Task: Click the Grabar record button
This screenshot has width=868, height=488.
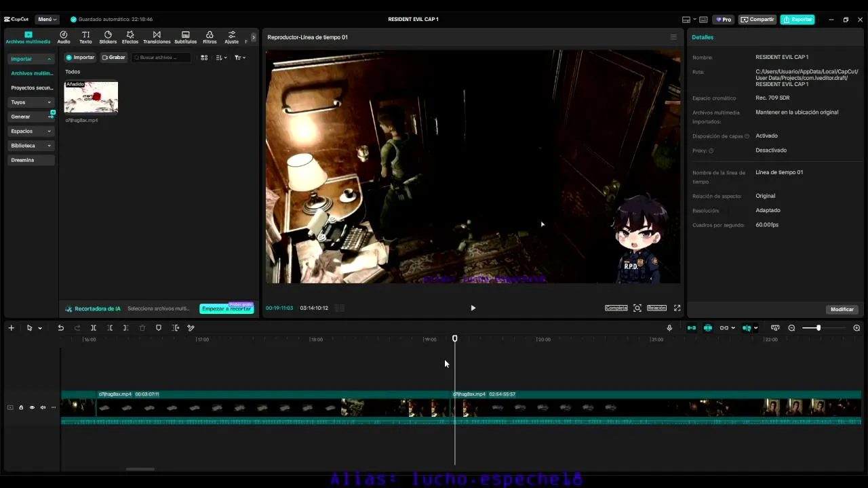Action: [114, 58]
